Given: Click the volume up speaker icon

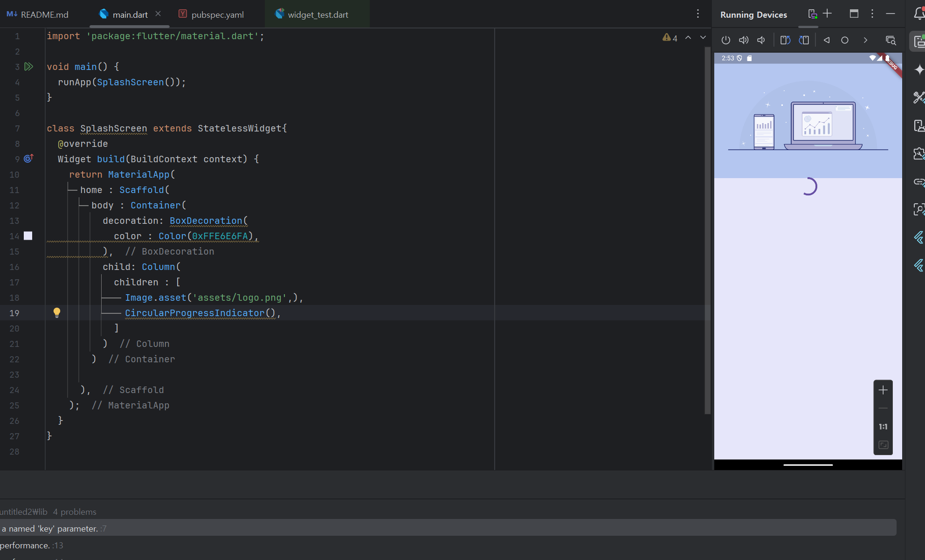Looking at the screenshot, I should [744, 40].
